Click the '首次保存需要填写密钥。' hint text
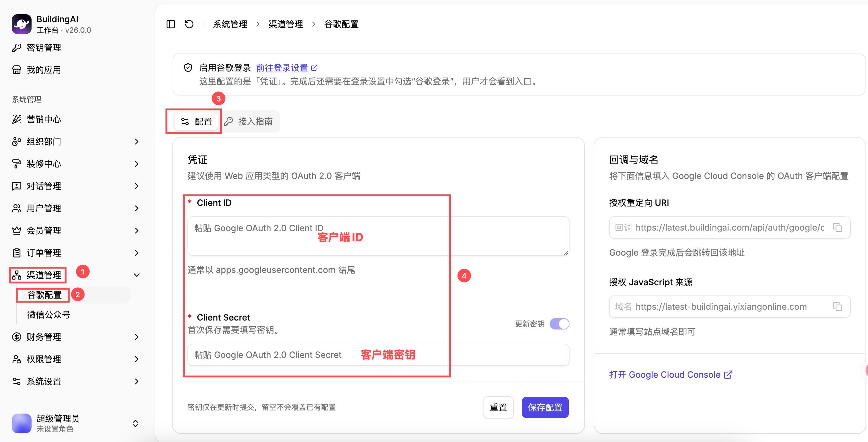868x442 pixels. [234, 330]
